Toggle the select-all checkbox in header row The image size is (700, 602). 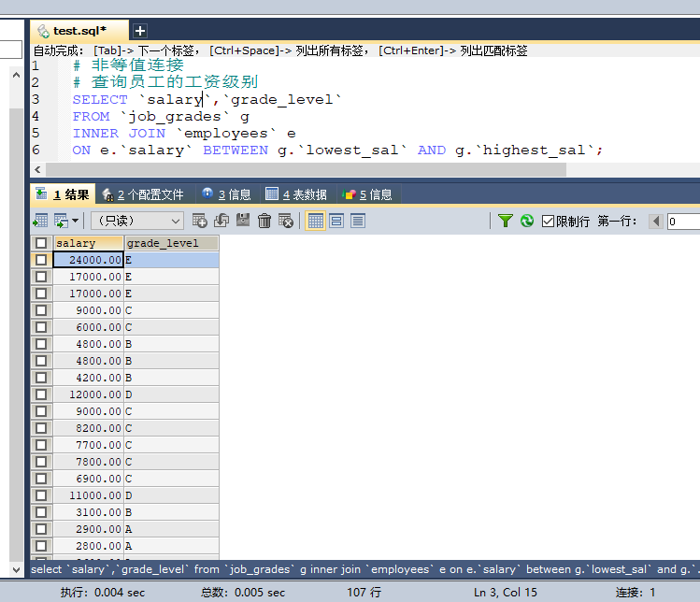click(x=41, y=243)
